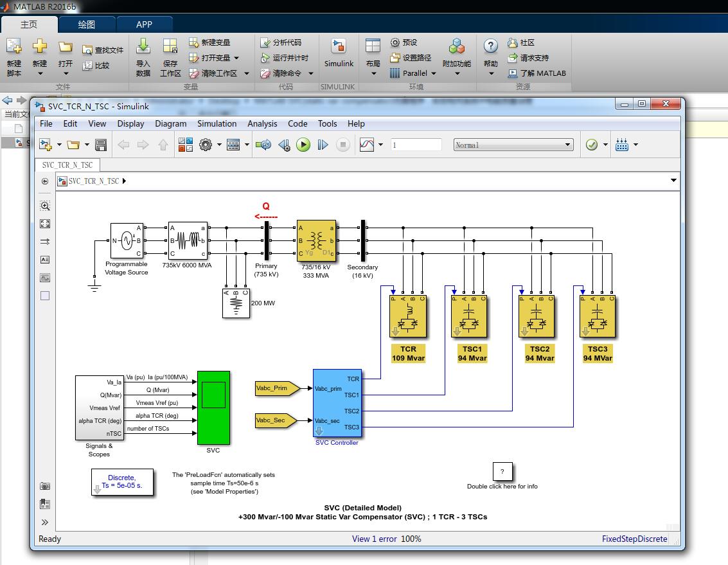Screen dimensions: 728x565
Task: Open the Analysis menu
Action: (262, 123)
